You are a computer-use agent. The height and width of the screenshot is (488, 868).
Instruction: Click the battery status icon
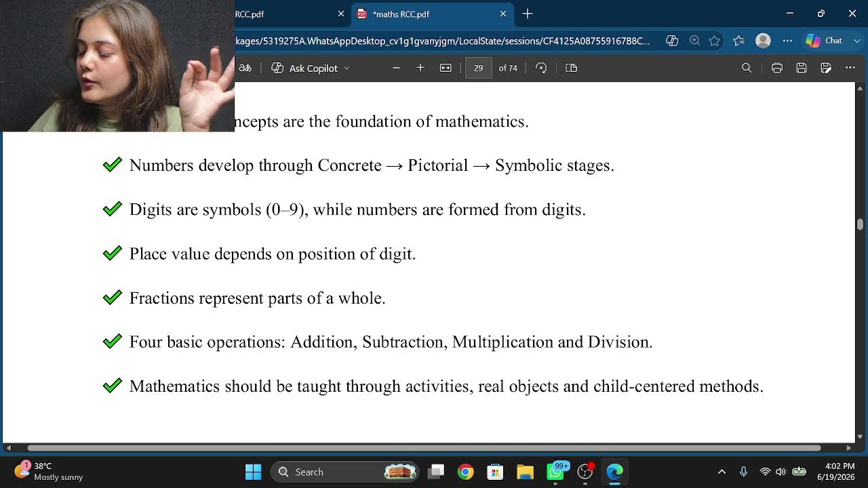coord(799,472)
